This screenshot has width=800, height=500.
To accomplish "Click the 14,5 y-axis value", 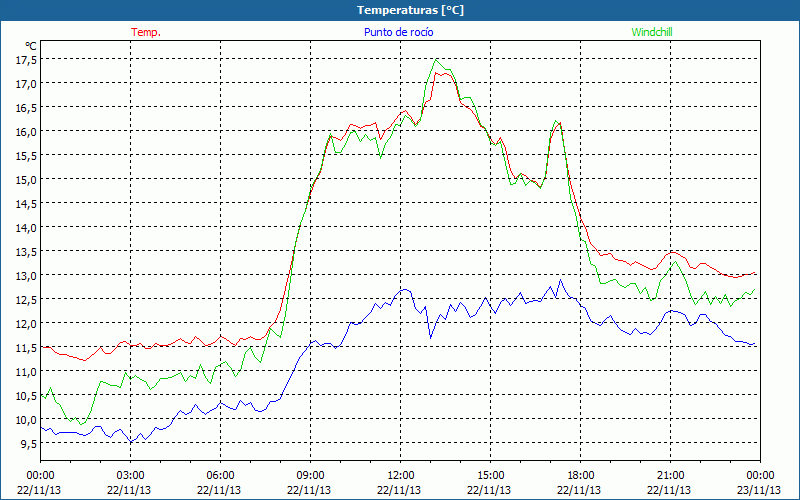I will tap(27, 204).
